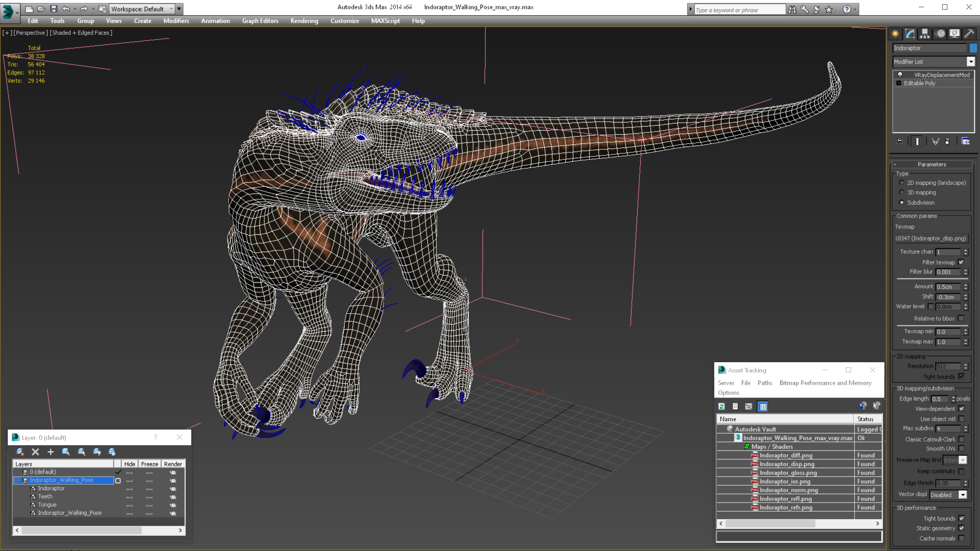Open the Rendering menu in menu bar

pos(305,20)
